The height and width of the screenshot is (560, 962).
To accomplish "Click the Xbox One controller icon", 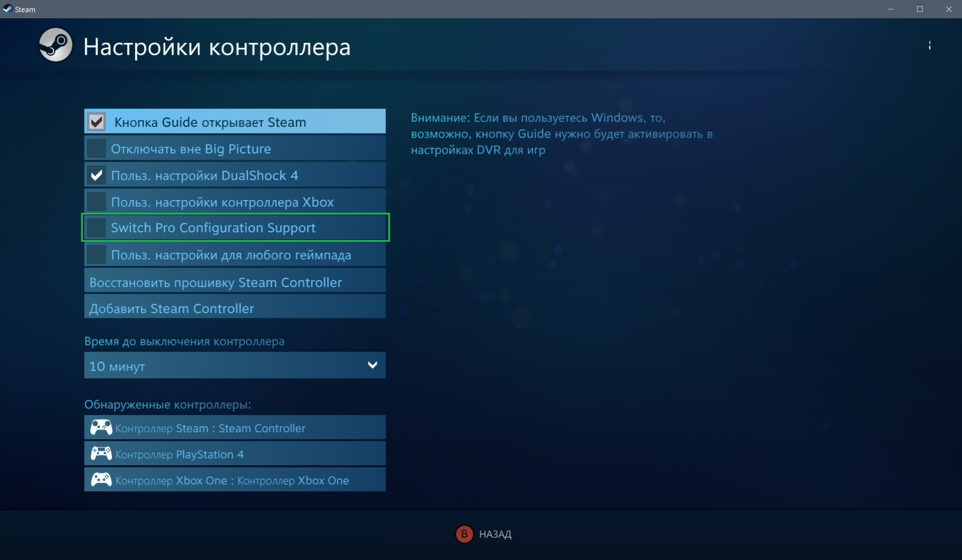I will [101, 479].
